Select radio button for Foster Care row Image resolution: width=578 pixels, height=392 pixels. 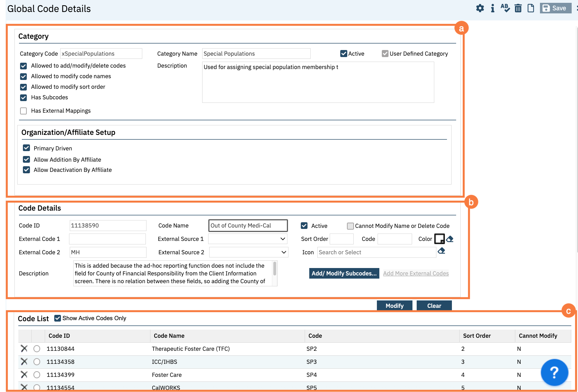[37, 375]
